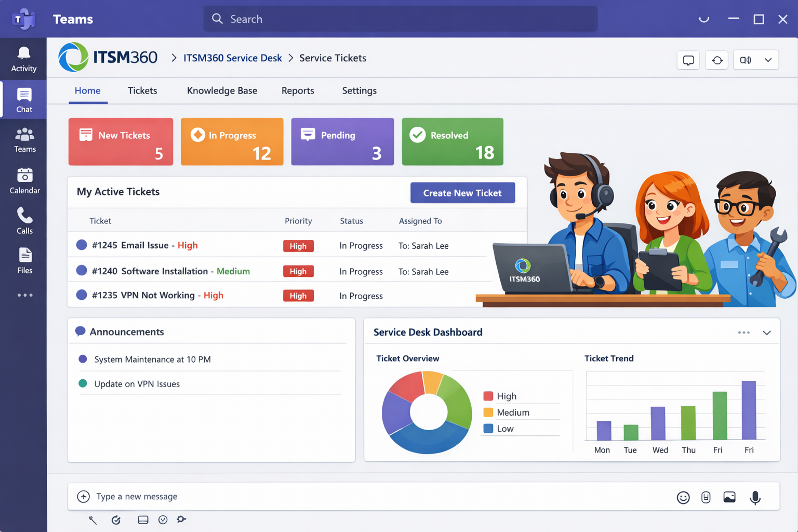
Task: Toggle the Update on VPN Issues bullet
Action: pyautogui.click(x=83, y=383)
